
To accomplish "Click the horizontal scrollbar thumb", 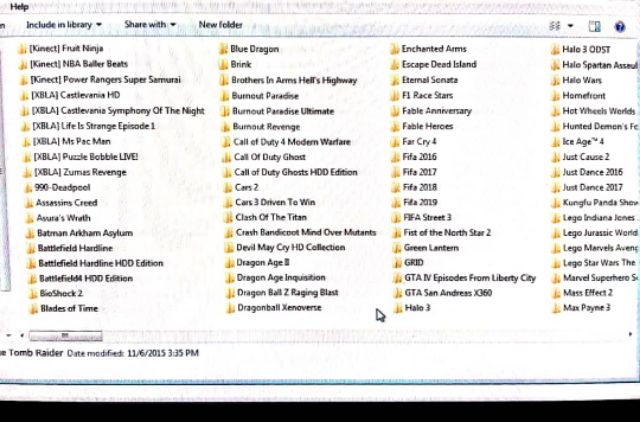I will click(65, 336).
